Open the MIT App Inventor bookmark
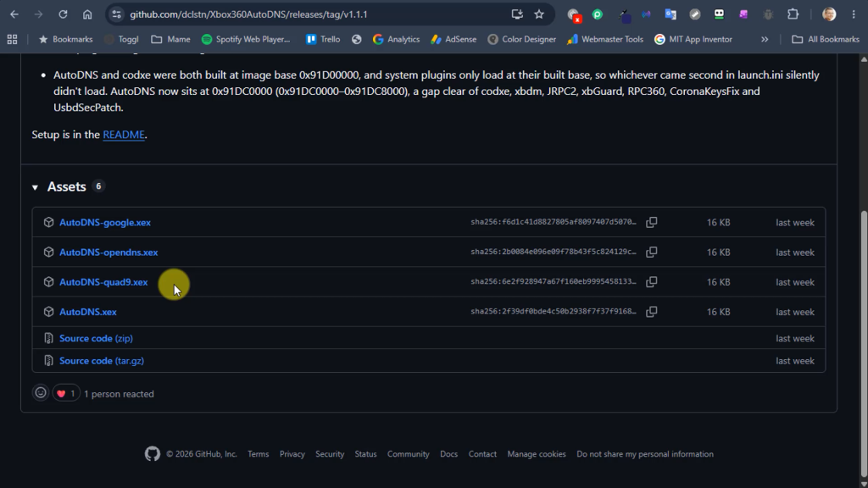 (693, 39)
